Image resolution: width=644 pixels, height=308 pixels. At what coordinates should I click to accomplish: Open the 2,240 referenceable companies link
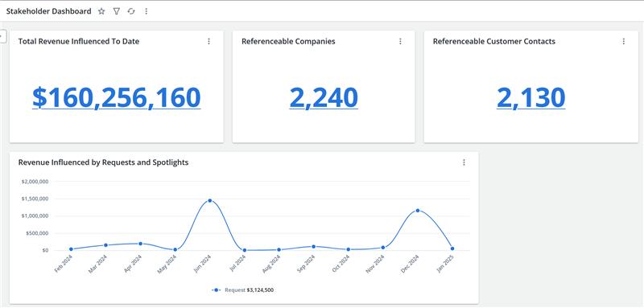coord(324,97)
